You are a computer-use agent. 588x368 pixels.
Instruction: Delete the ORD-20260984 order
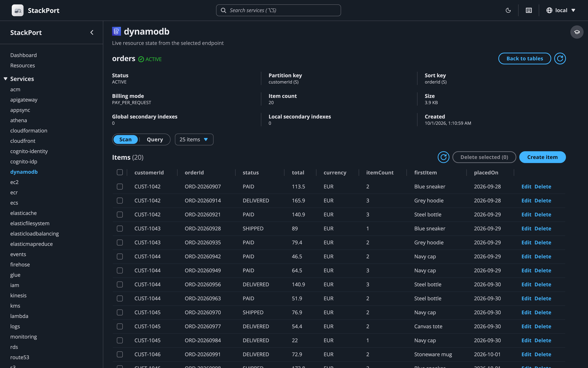click(x=543, y=340)
